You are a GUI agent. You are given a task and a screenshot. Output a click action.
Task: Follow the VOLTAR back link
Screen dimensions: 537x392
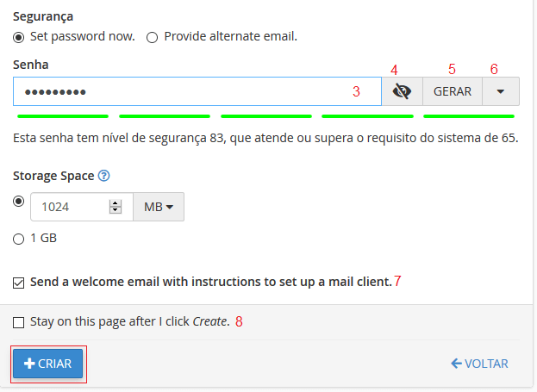tap(479, 364)
